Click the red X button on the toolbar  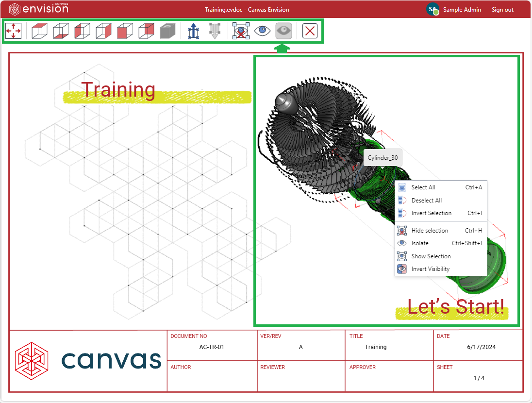310,31
